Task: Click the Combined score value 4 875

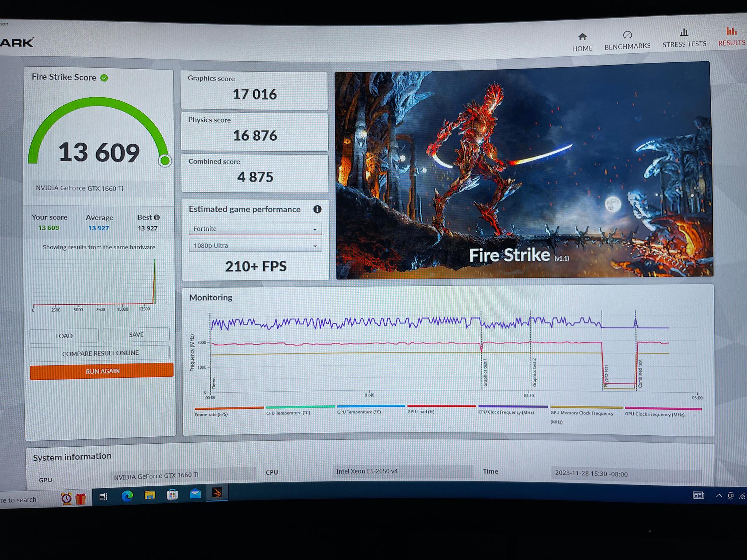Action: [x=255, y=177]
